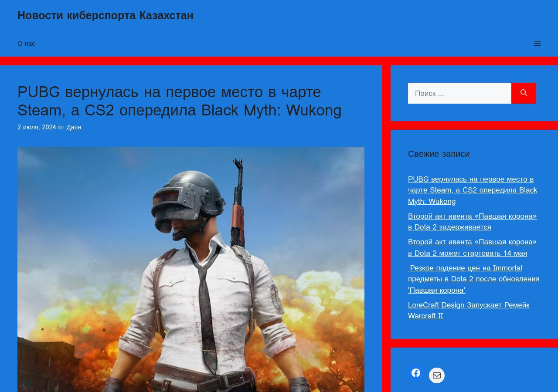The width and height of the screenshot is (558, 392).
Task: Open the Facebook social icon
Action: point(416,373)
